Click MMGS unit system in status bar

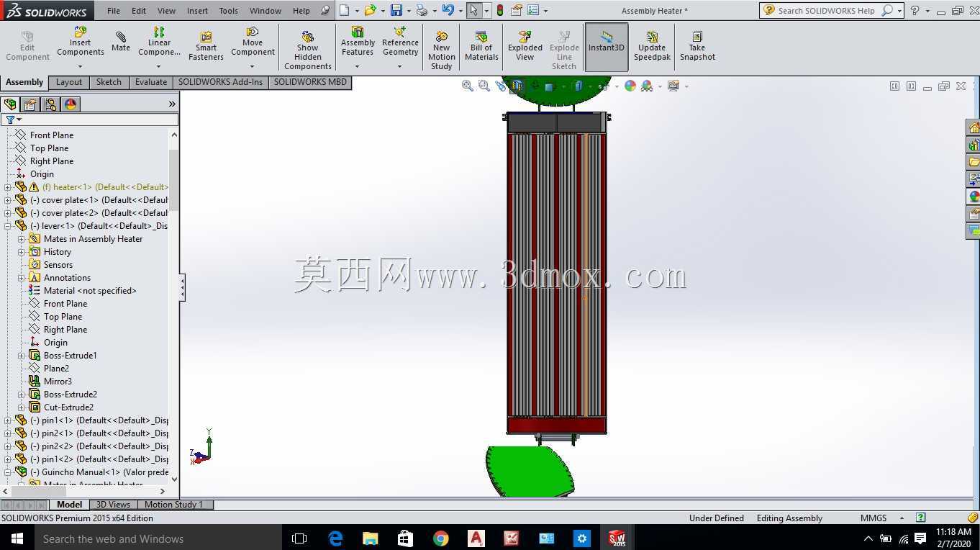coord(874,518)
